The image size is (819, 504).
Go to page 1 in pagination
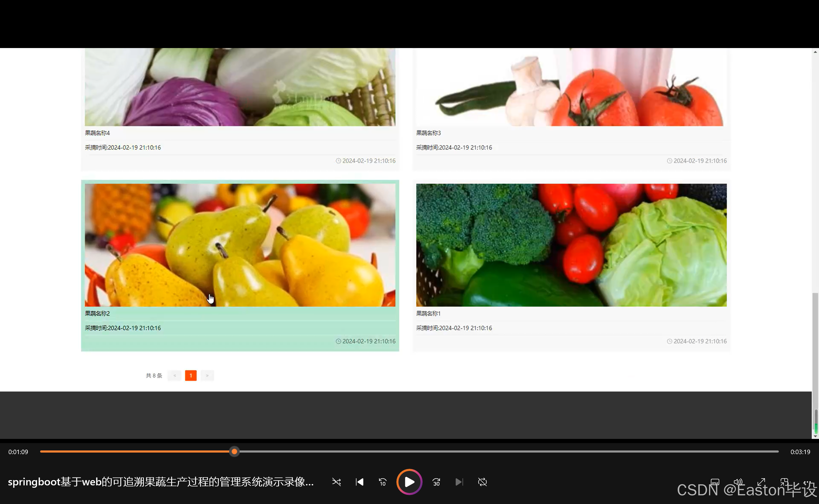pyautogui.click(x=191, y=375)
